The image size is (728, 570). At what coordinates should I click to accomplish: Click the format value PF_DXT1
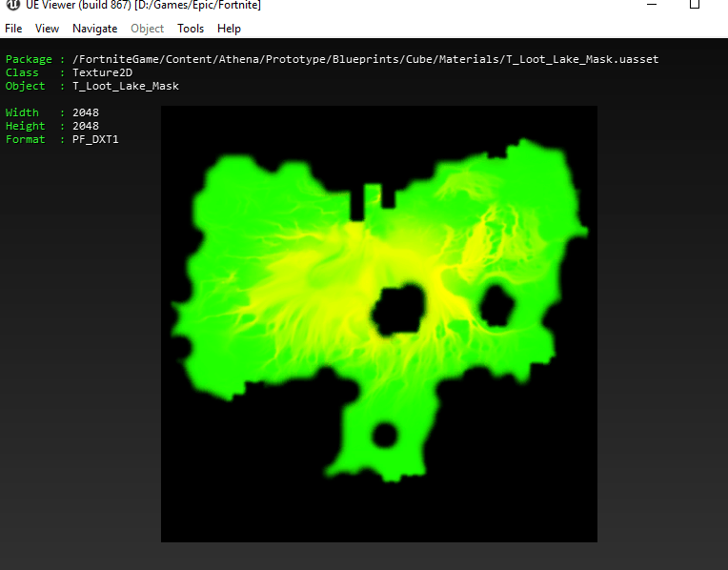pos(95,139)
